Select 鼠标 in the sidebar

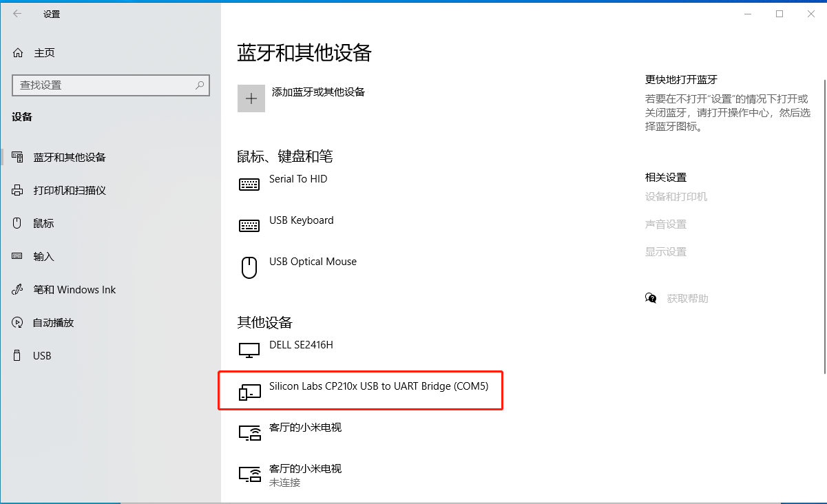click(43, 223)
